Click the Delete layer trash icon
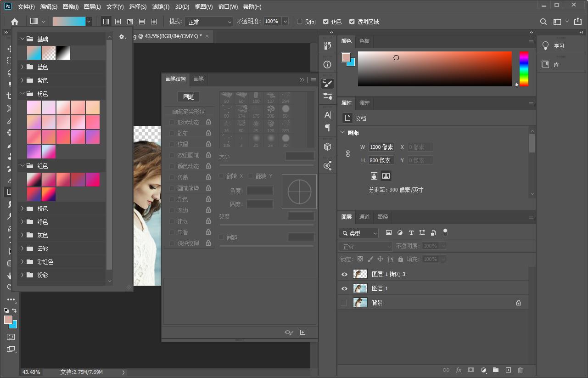This screenshot has width=588, height=378. click(520, 370)
